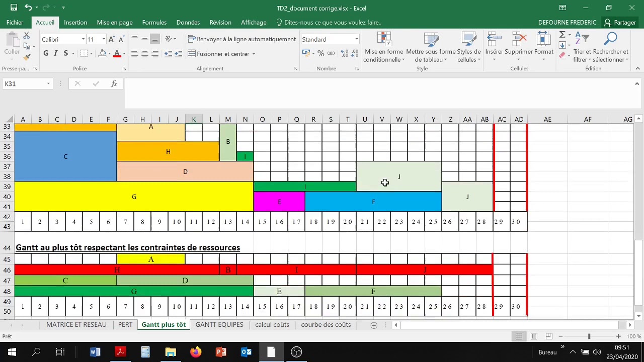
Task: Click Supprimer cells button
Action: coord(518,47)
